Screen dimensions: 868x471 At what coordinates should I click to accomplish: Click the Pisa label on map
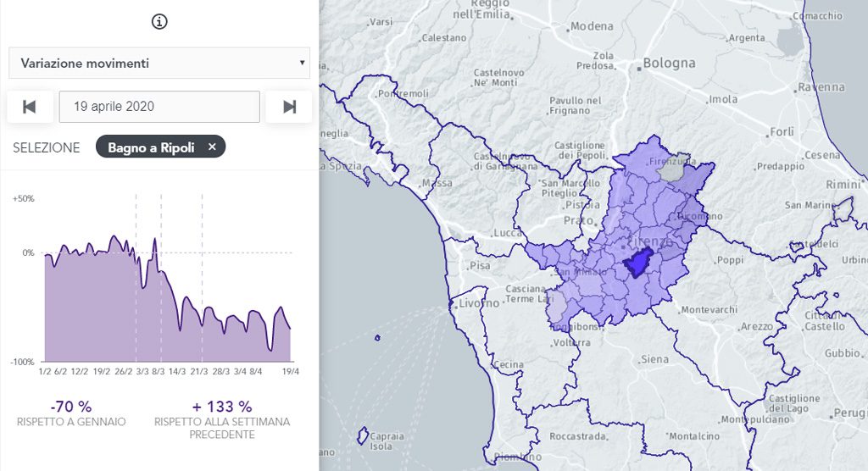[x=479, y=265]
